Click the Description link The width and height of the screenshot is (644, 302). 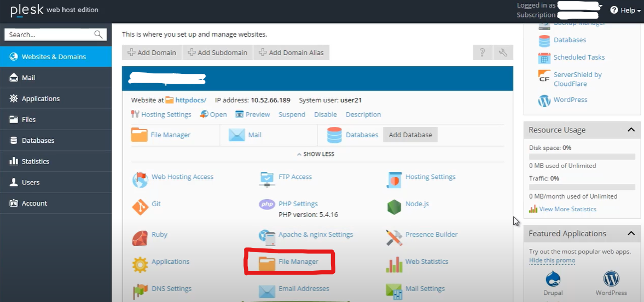pos(363,114)
